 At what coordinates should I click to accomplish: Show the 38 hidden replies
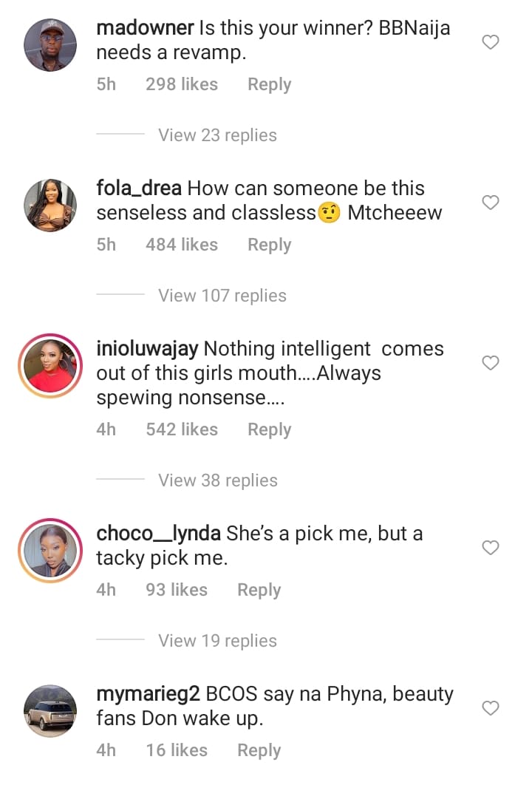point(217,480)
